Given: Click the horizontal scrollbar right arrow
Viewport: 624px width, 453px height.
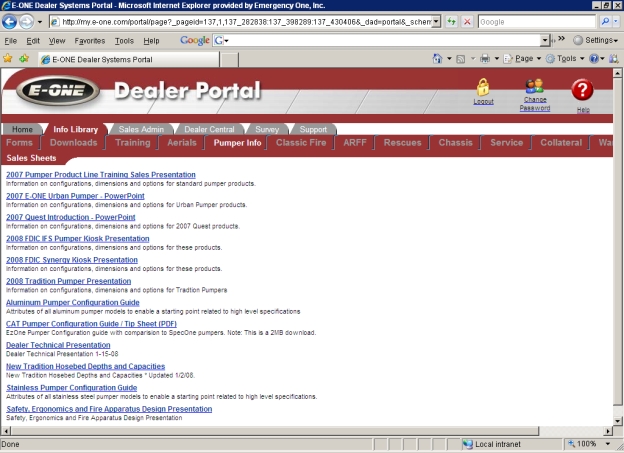Looking at the screenshot, I should pyautogui.click(x=607, y=431).
